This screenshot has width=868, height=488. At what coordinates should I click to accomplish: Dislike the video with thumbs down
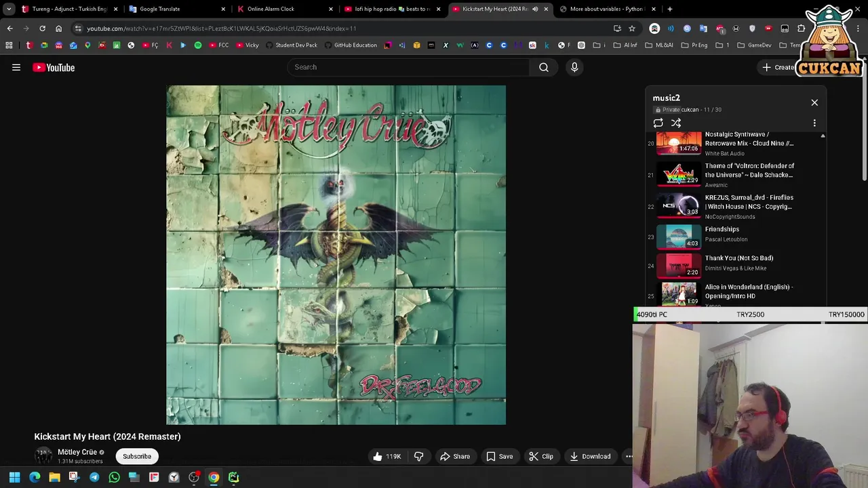(418, 456)
